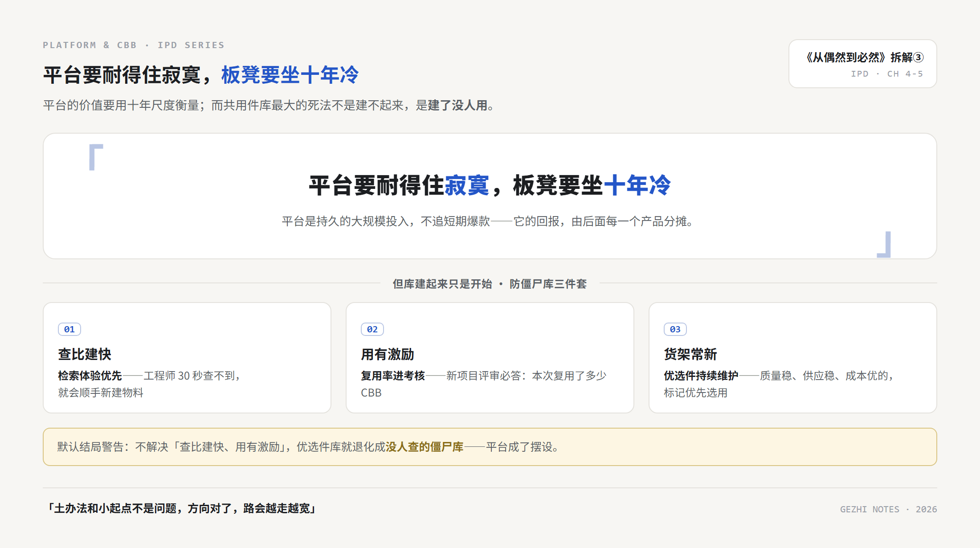This screenshot has width=980, height=548.
Task: Click the blue title text 板凳要坐十年冷
Action: pyautogui.click(x=290, y=74)
